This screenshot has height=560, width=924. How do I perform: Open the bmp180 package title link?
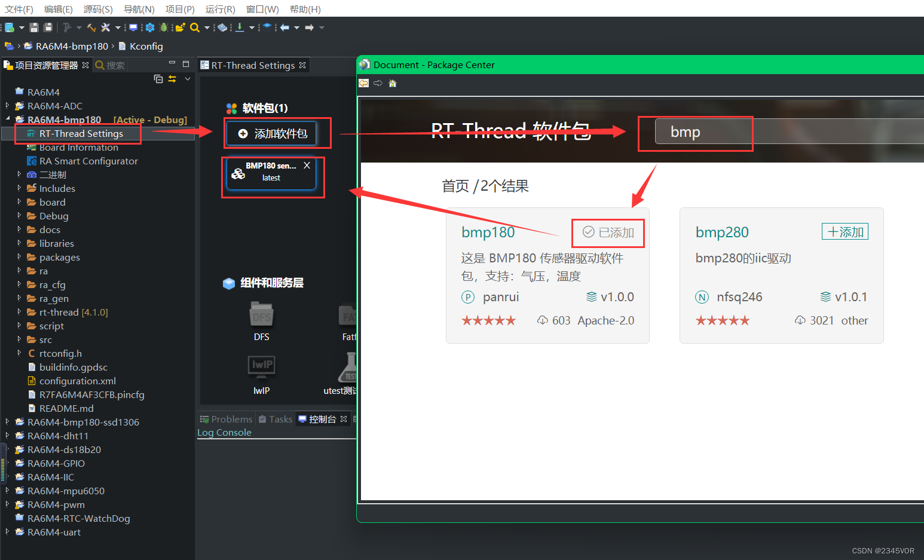[488, 232]
